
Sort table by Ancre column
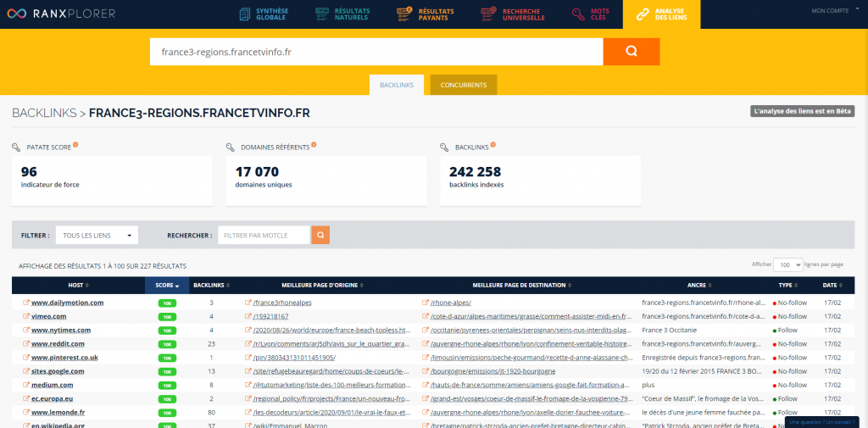[x=698, y=285]
